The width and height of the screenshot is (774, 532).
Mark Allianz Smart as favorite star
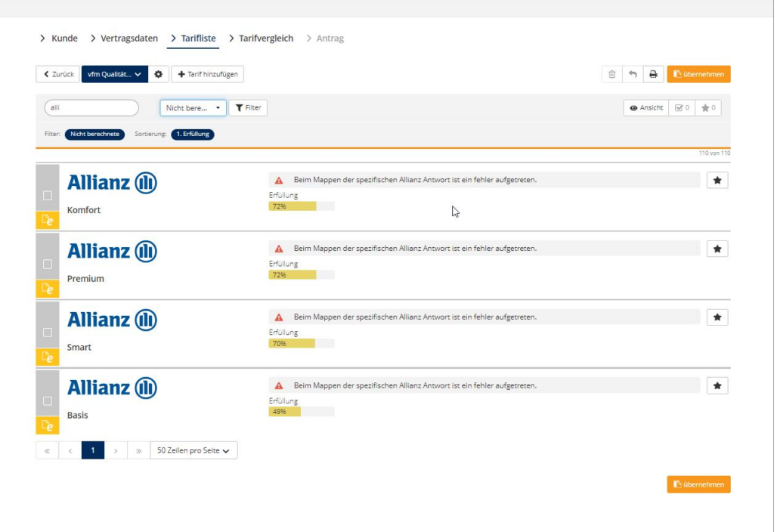pyautogui.click(x=717, y=317)
